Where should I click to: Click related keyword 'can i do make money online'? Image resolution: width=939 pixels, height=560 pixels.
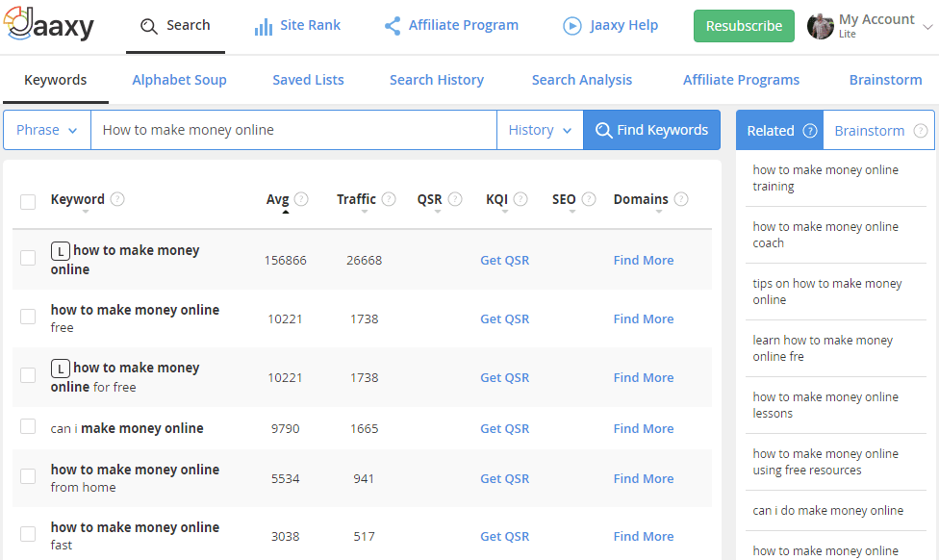pyautogui.click(x=827, y=511)
